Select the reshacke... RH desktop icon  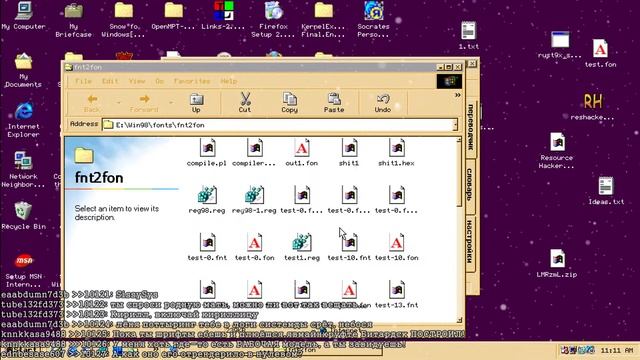pos(593,106)
